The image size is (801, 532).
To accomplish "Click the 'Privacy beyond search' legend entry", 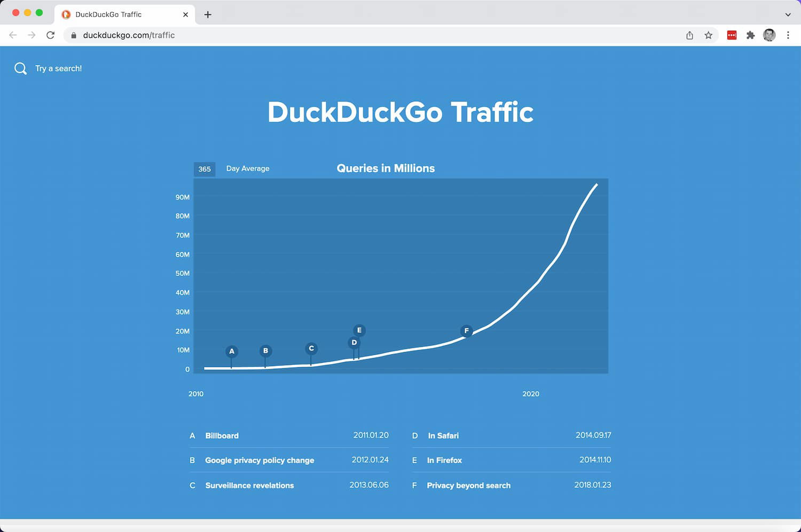I will point(469,485).
